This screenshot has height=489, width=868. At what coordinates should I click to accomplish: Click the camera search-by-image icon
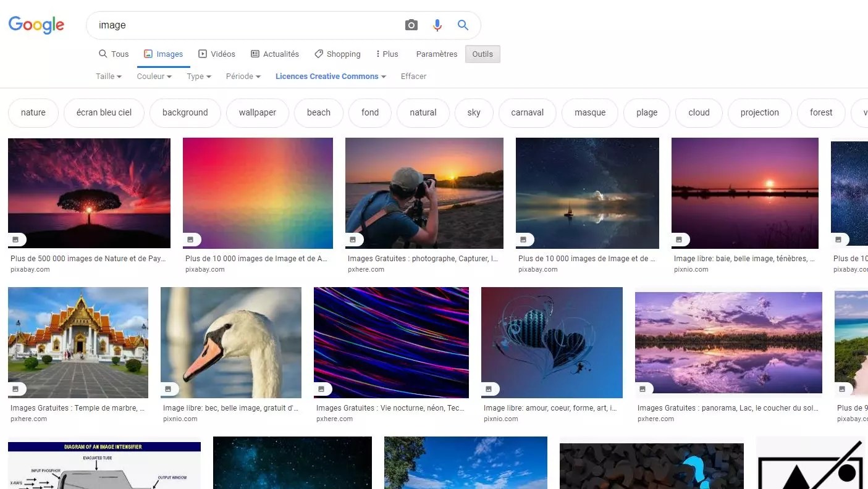point(411,25)
